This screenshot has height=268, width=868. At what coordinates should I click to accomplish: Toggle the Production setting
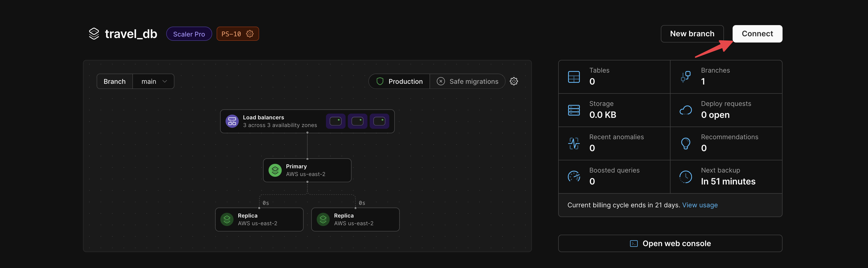(399, 81)
